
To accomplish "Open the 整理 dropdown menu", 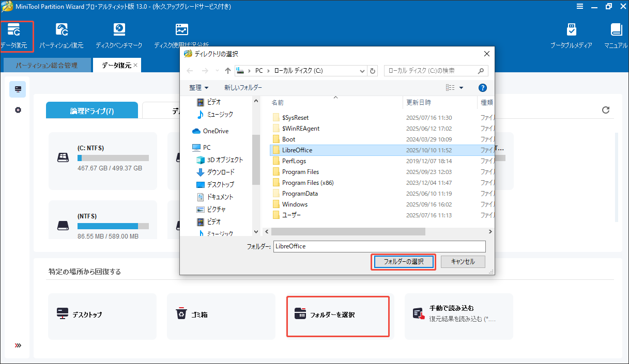I will pos(199,88).
